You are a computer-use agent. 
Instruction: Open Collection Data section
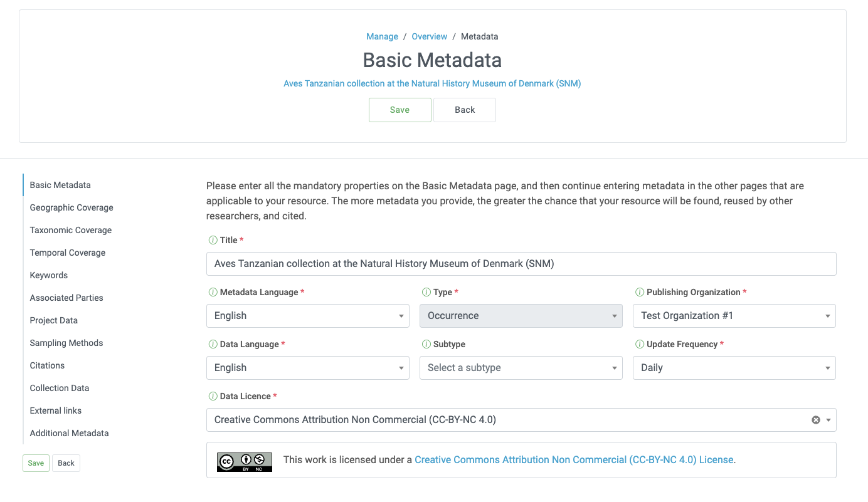click(60, 388)
